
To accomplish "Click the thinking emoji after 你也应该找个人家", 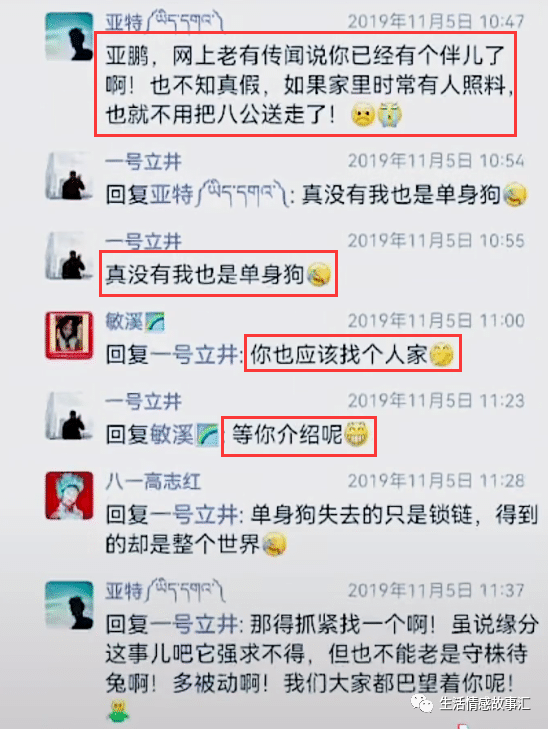I will click(x=441, y=356).
